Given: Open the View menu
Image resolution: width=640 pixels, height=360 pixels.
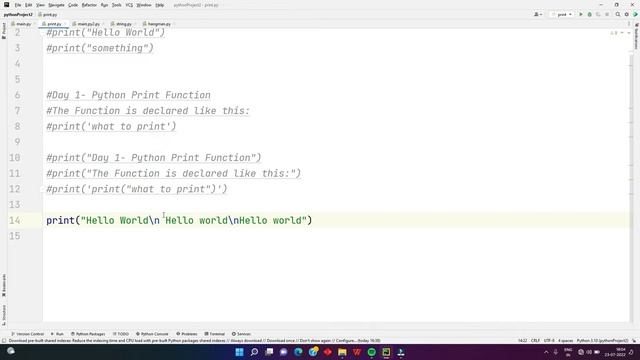Looking at the screenshot, I should 40,5.
